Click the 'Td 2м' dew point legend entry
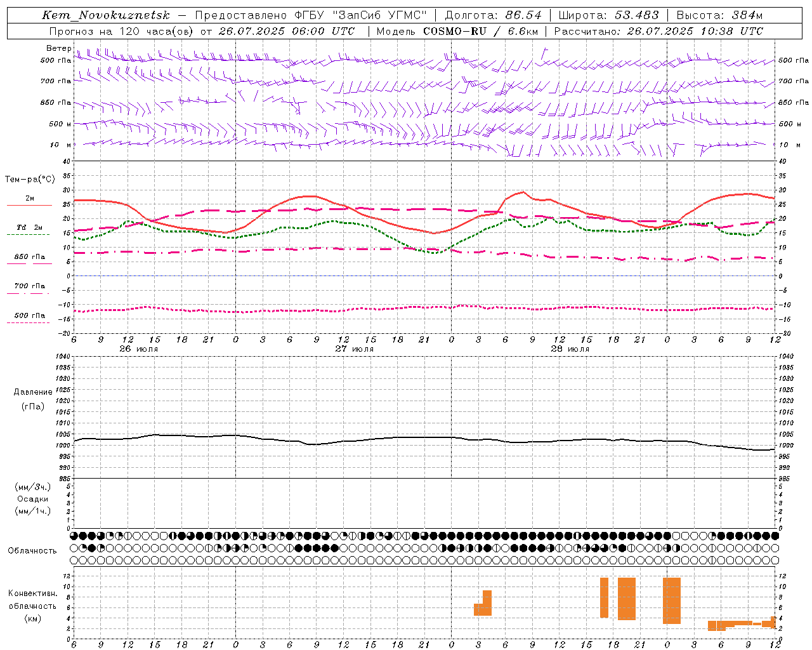Image resolution: width=812 pixels, height=650 pixels. pos(30,227)
